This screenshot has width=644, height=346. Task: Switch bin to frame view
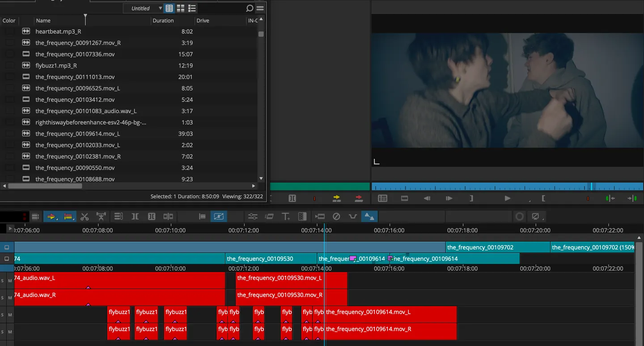pyautogui.click(x=181, y=8)
